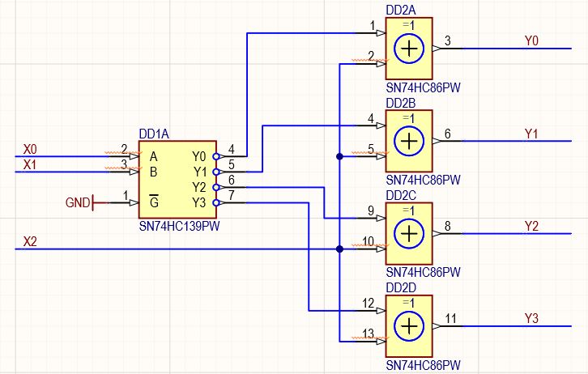
Task: Click the junction dot on X2 wire
Action: coord(339,249)
